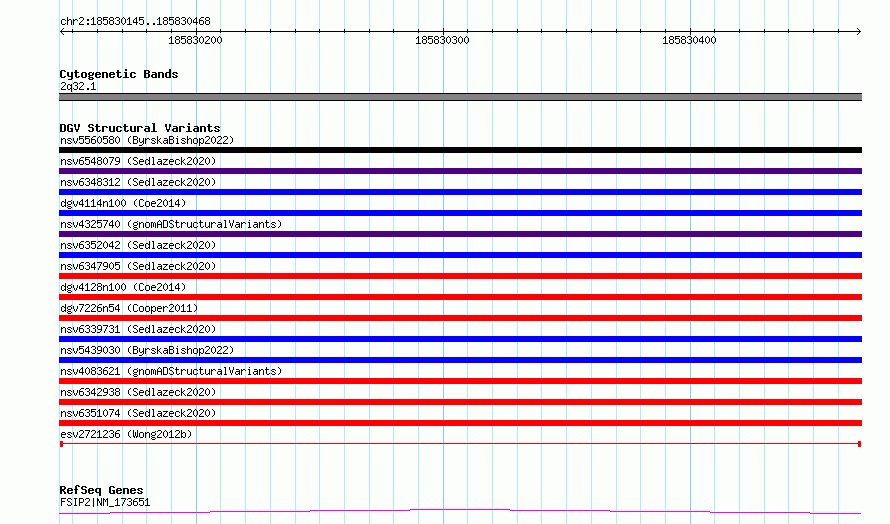Click the red bar of nsv4083621
The height and width of the screenshot is (524, 890).
point(460,381)
